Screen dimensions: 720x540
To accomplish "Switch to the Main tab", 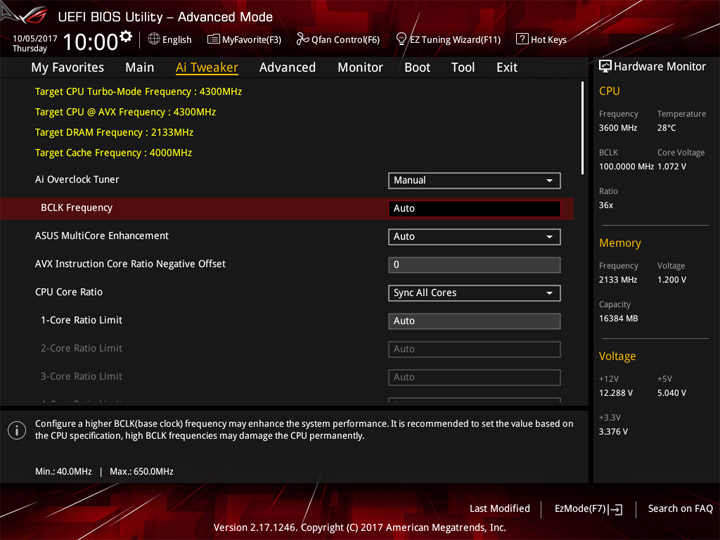I will point(140,68).
